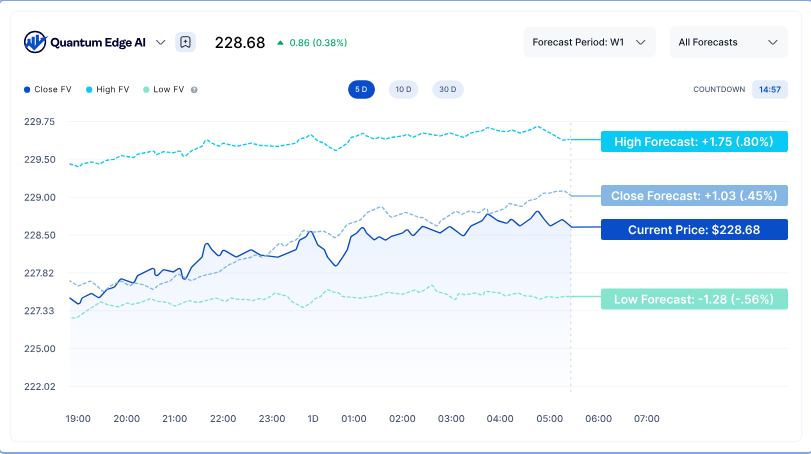
Task: Click the Low Forecast -1.28 label
Action: tap(694, 299)
